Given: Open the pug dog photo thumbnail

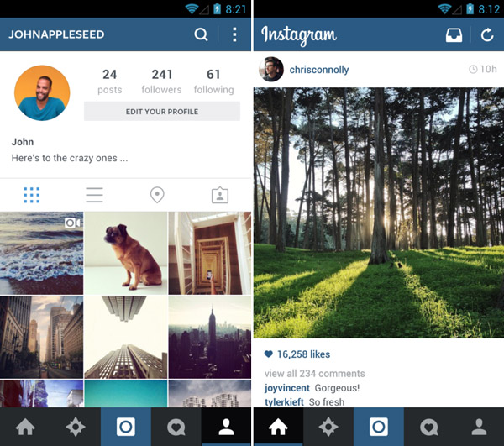Looking at the screenshot, I should tap(126, 253).
